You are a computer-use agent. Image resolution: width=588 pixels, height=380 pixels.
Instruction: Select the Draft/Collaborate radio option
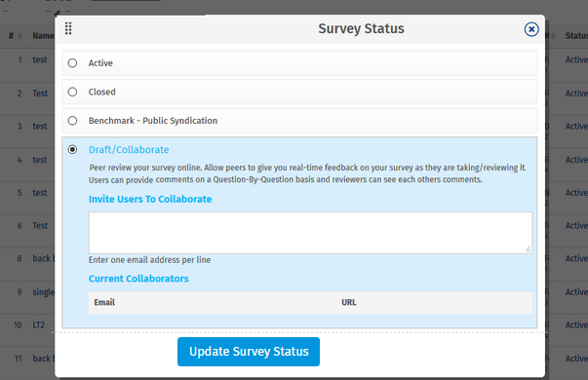(x=72, y=149)
